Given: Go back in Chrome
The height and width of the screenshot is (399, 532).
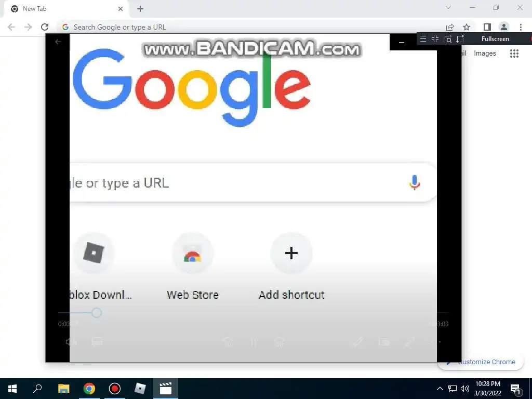Looking at the screenshot, I should (x=11, y=27).
